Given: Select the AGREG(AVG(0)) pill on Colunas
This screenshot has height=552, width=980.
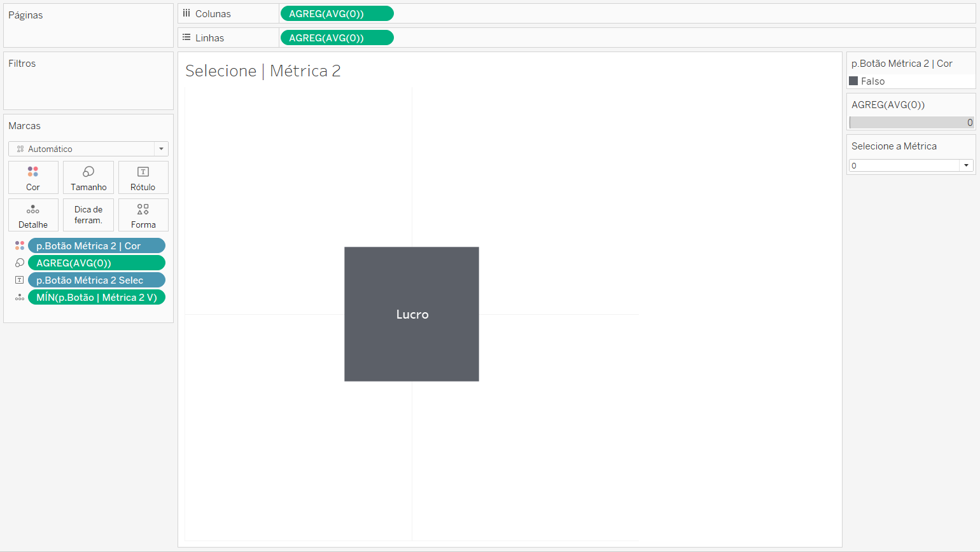Looking at the screenshot, I should coord(337,13).
